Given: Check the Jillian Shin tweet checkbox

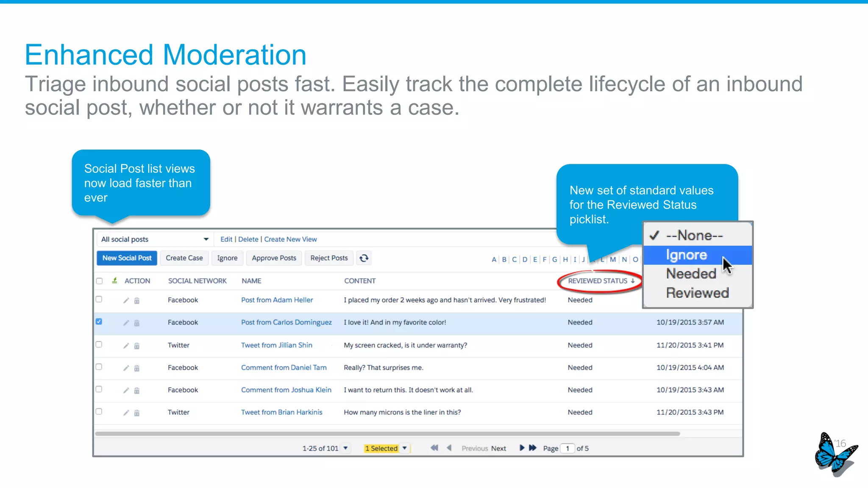Looking at the screenshot, I should coord(99,344).
